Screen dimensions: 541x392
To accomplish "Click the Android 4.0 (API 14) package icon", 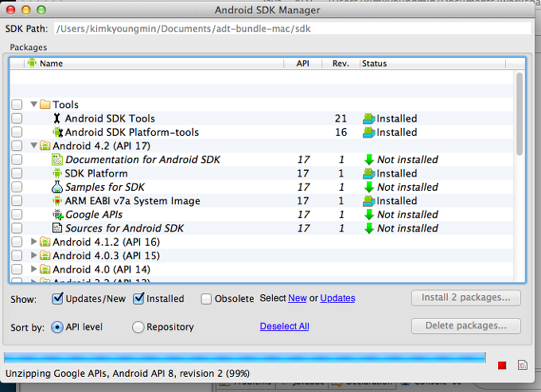I will [45, 270].
